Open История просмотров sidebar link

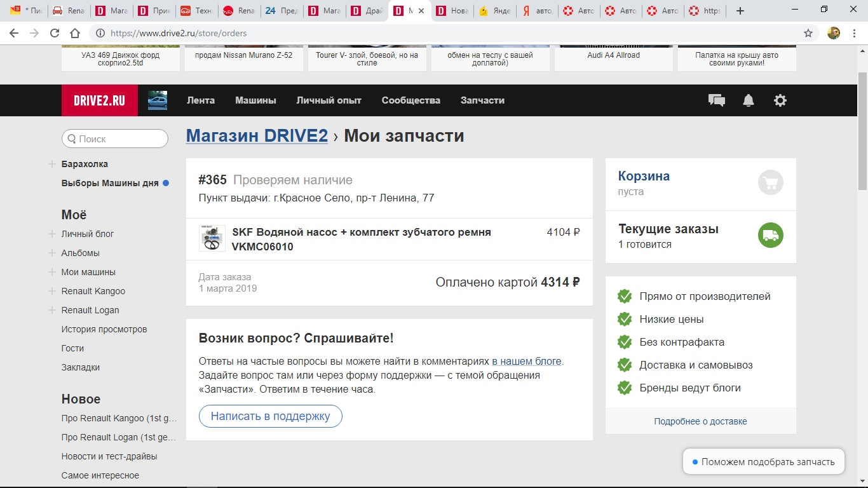[x=104, y=329]
